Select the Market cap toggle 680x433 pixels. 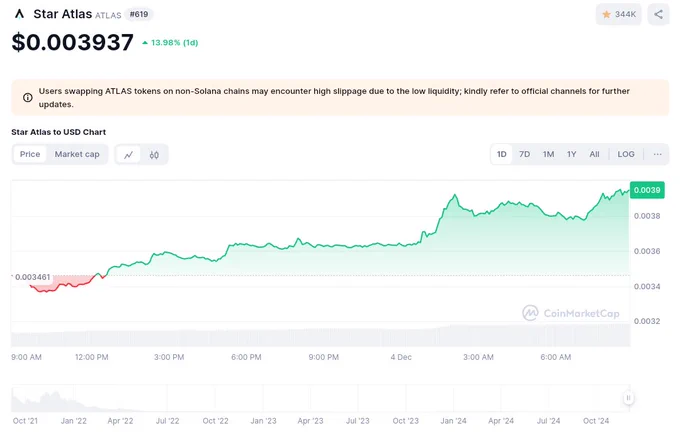click(77, 154)
